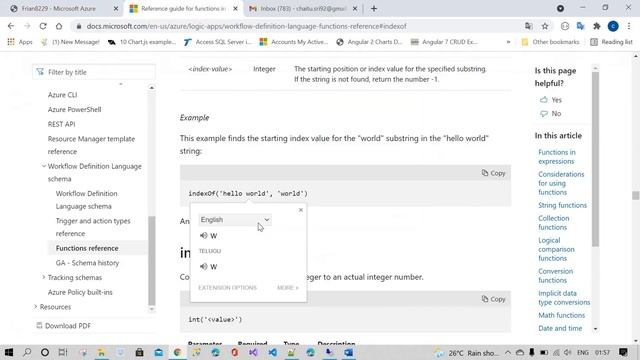640x360 pixels.
Task: Open Other bookmarks folder
Action: 550,42
